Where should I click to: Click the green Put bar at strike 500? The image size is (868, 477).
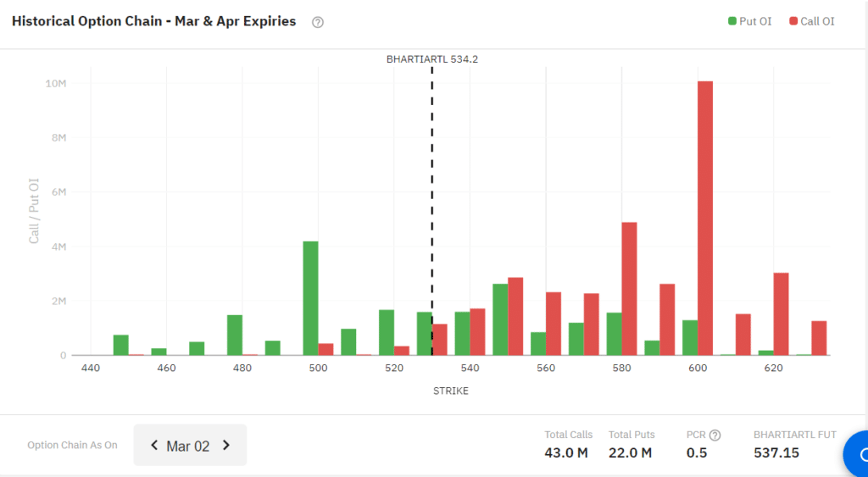tap(310, 298)
